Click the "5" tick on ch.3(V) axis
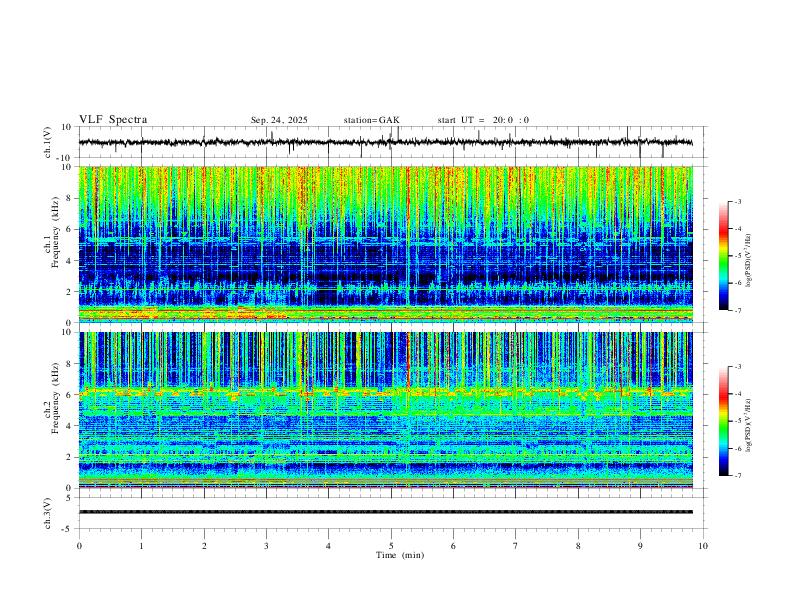Image resolution: width=792 pixels, height=612 pixels. 70,498
